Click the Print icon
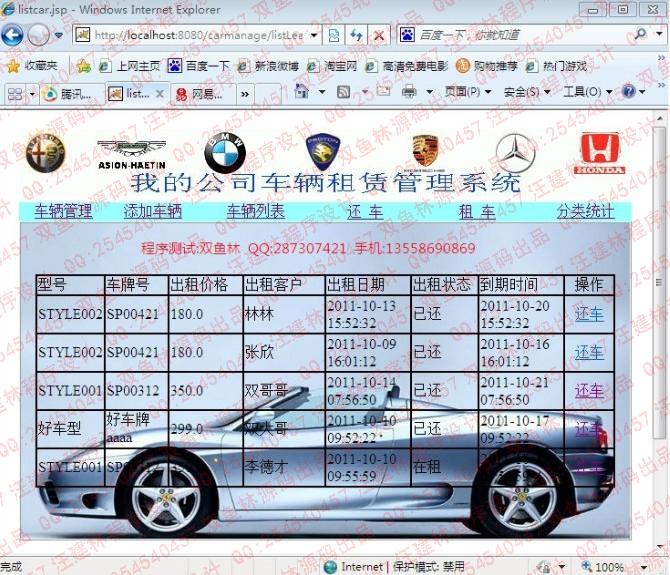670x575 pixels. pyautogui.click(x=409, y=91)
